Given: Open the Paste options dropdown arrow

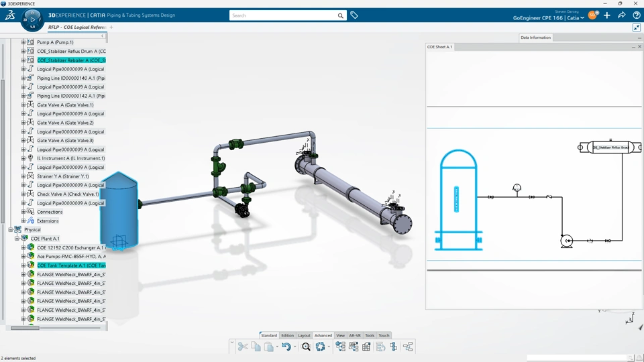Looking at the screenshot, I should click(x=277, y=347).
